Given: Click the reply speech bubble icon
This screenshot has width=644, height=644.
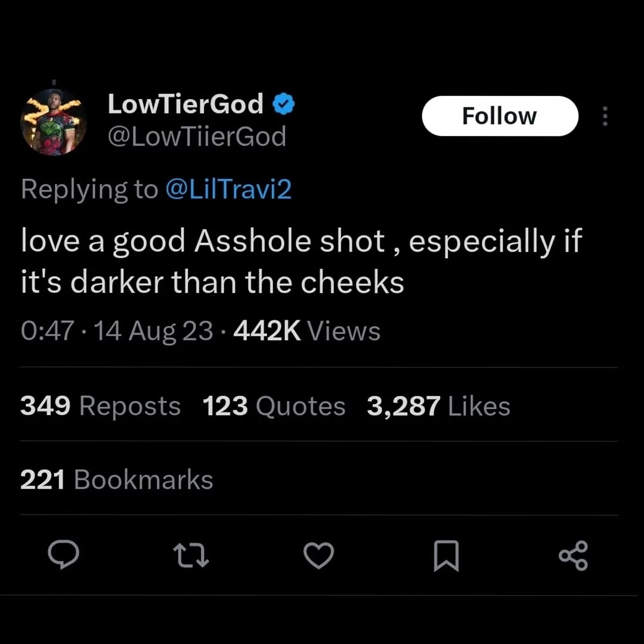Looking at the screenshot, I should click(x=63, y=555).
